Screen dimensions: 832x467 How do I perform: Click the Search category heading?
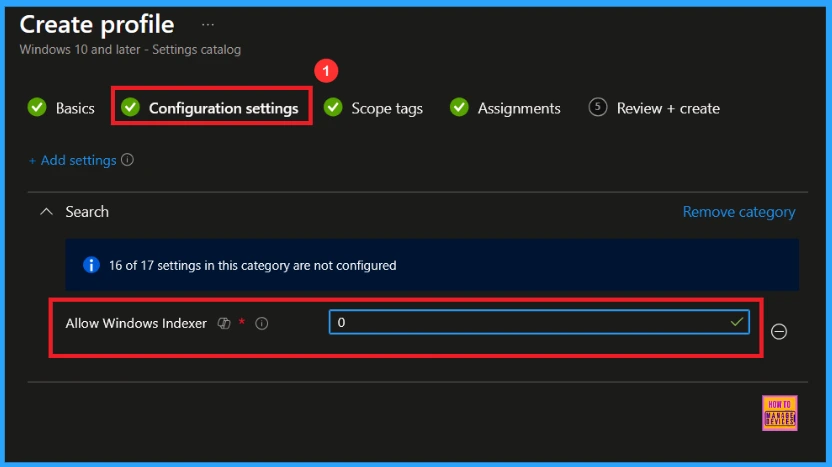87,212
